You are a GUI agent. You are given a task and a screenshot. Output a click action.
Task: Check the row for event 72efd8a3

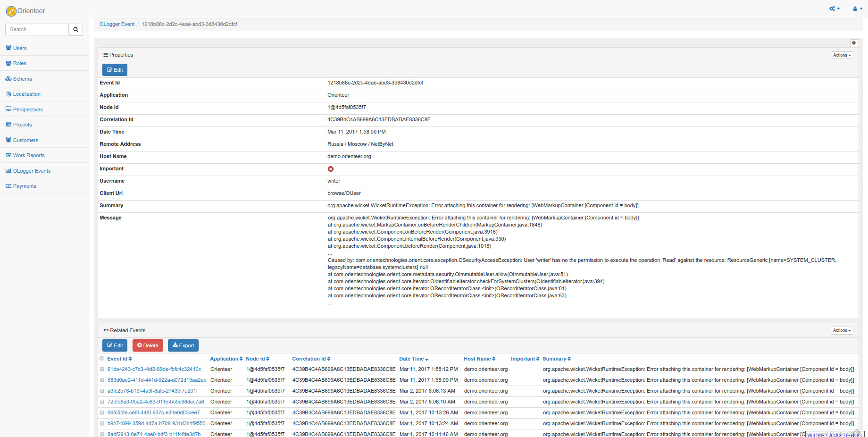[102, 402]
